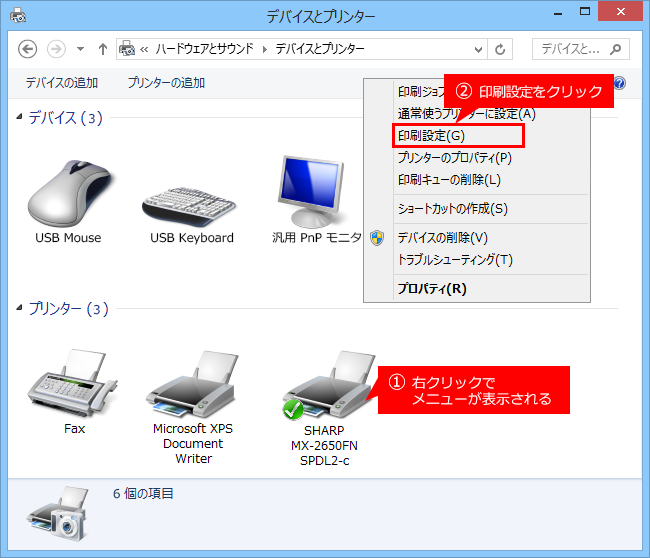Collapse the デバイス (3) group
The width and height of the screenshot is (650, 558).
[19, 117]
